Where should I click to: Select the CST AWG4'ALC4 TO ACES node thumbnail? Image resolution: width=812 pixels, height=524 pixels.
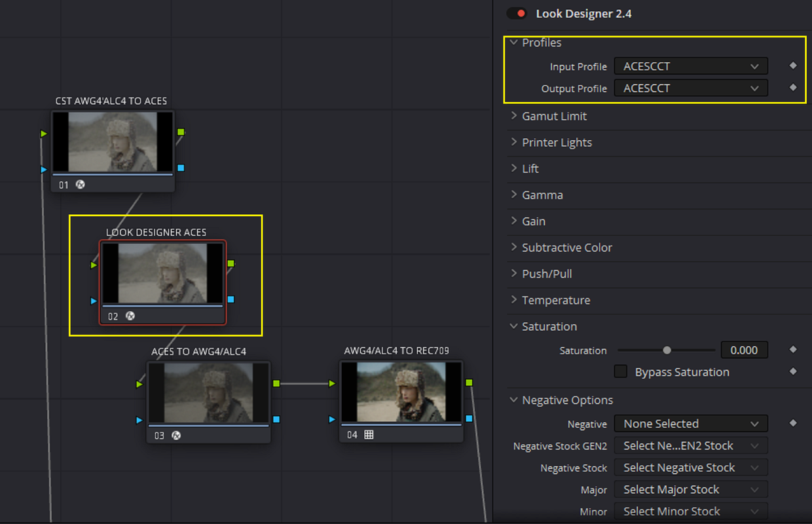113,142
